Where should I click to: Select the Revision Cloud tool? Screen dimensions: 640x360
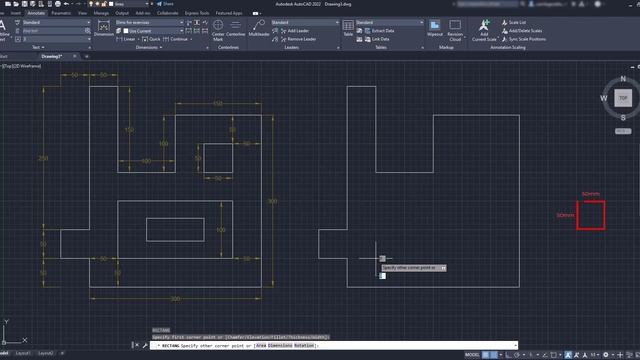click(x=455, y=31)
